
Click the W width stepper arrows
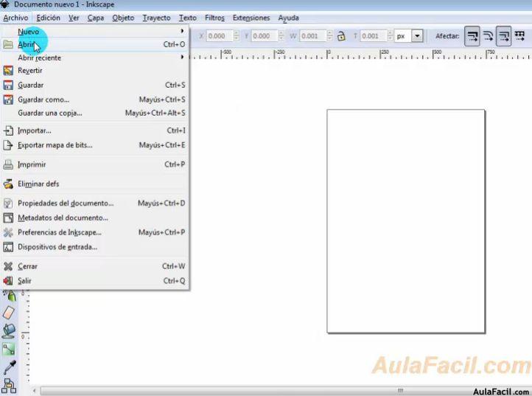(x=329, y=35)
